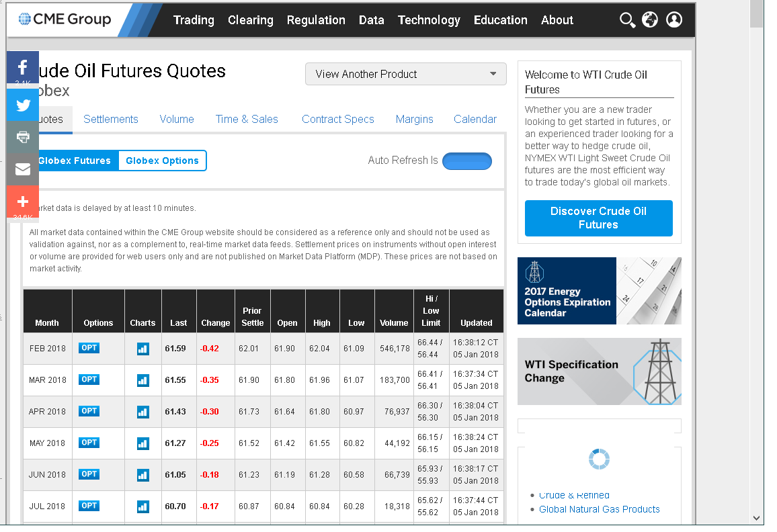The height and width of the screenshot is (532, 777).
Task: Open chart icon for JUN 2018
Action: (142, 475)
